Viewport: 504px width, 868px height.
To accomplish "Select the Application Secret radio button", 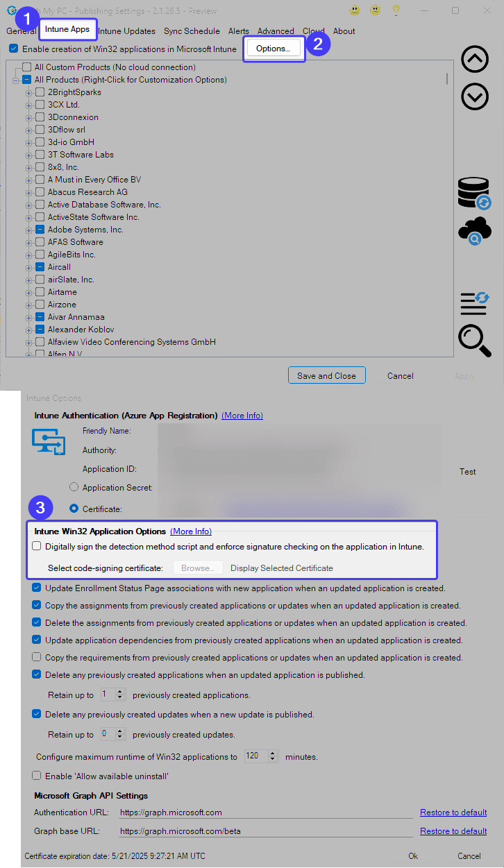I will [x=74, y=487].
